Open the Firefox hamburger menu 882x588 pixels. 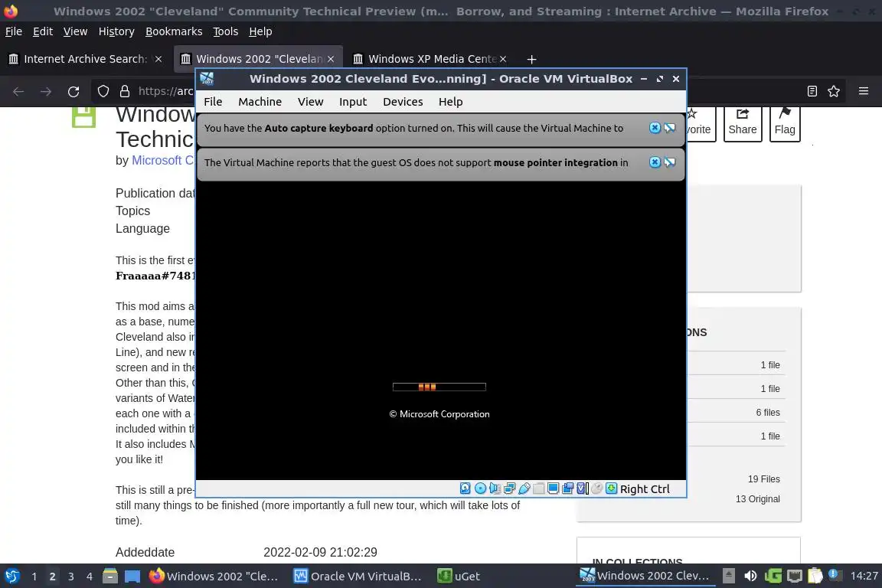pyautogui.click(x=864, y=91)
